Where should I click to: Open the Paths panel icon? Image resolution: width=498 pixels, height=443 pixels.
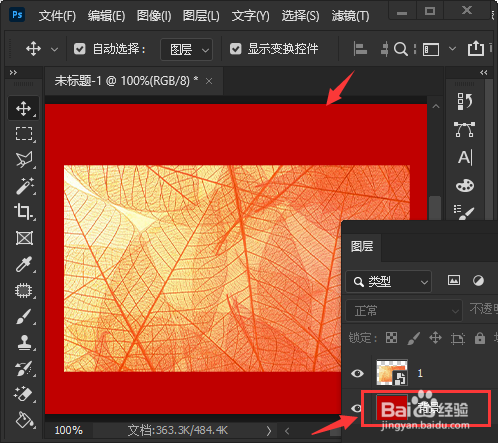[465, 129]
